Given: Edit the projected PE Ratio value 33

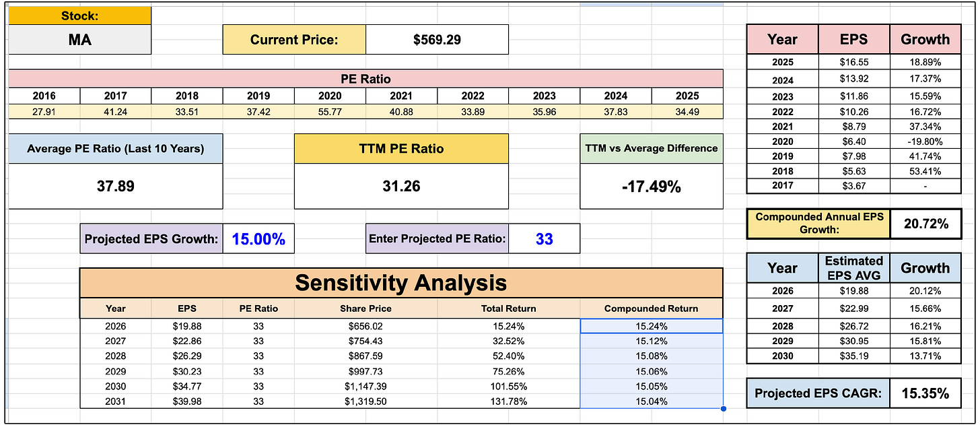Looking at the screenshot, I should 544,238.
